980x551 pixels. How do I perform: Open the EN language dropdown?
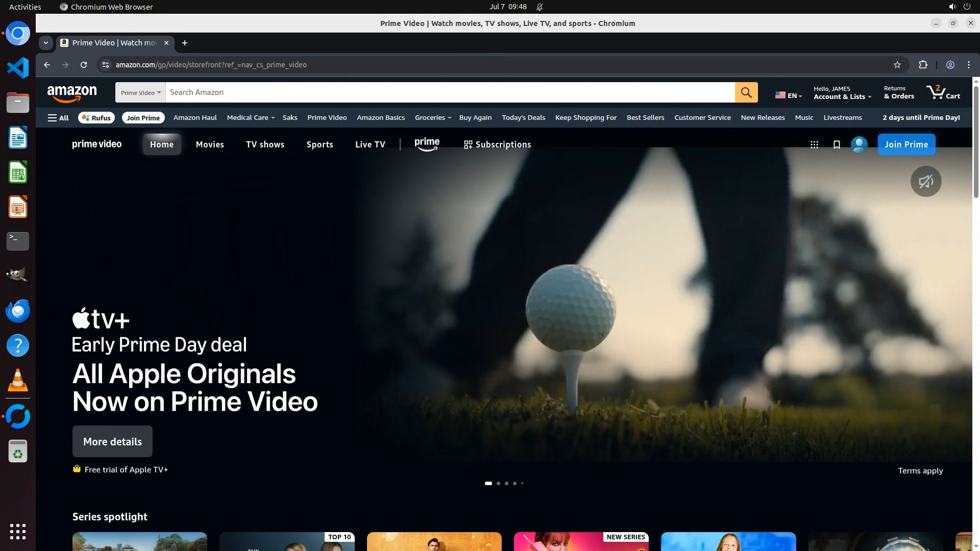point(789,95)
